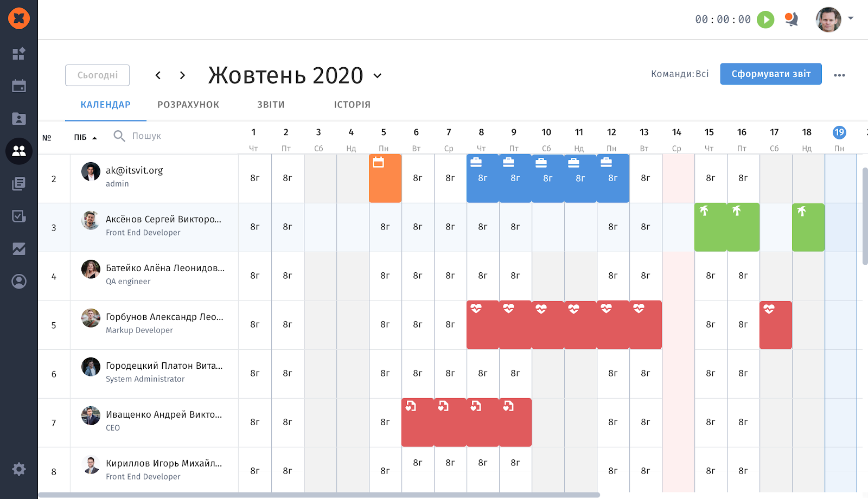Open Иващенко's red leave cell on October 6
This screenshot has height=499, width=868.
pos(418,423)
